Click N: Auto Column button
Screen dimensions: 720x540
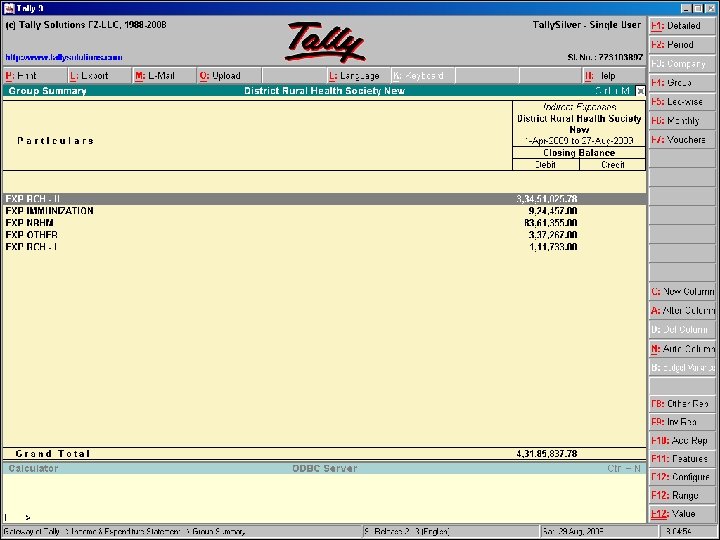tap(682, 349)
